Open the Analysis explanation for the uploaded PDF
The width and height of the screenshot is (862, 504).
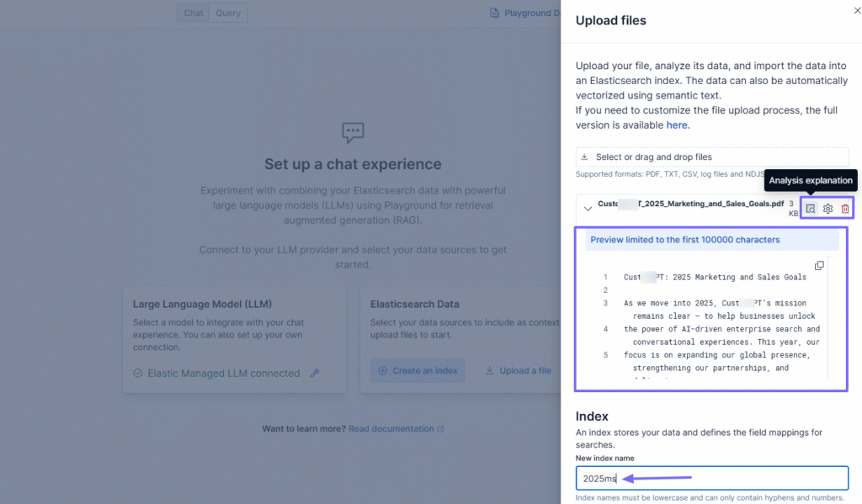click(x=809, y=208)
